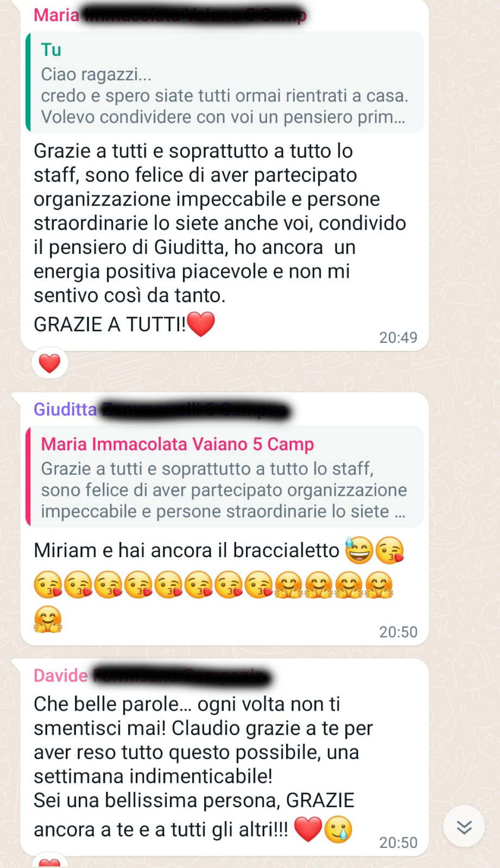Open quoted Maria Immacolata Vaiano 5 Camp reply
Screen dimensions: 500x868
224,477
